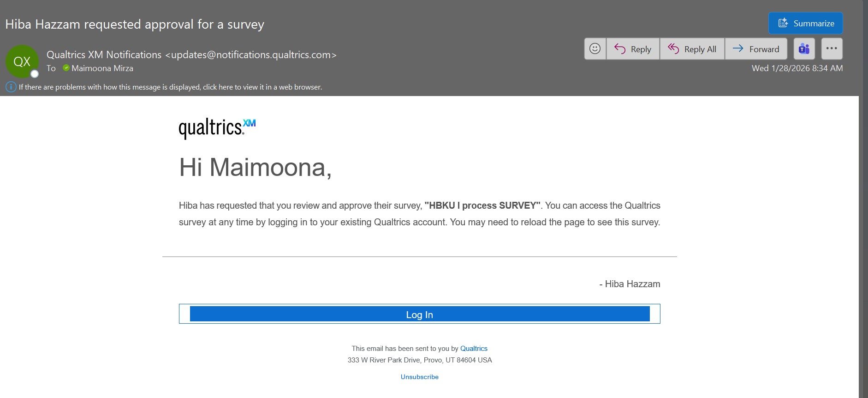Click the blue info icon in the message bar
This screenshot has height=398, width=868.
(11, 87)
